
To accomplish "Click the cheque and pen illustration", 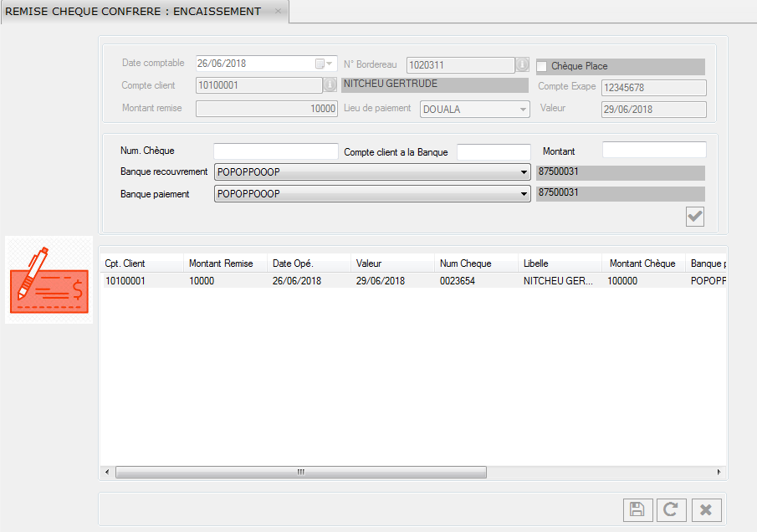I will click(x=49, y=280).
